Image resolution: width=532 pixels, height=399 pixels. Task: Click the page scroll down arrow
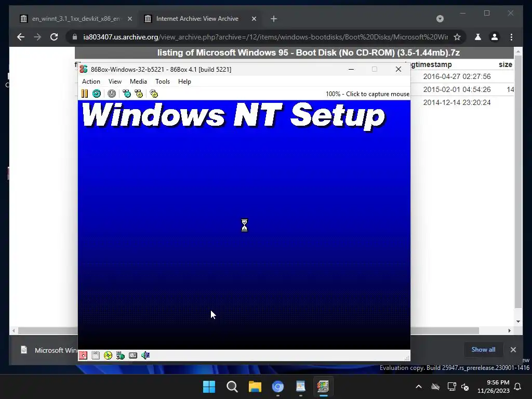(x=518, y=322)
